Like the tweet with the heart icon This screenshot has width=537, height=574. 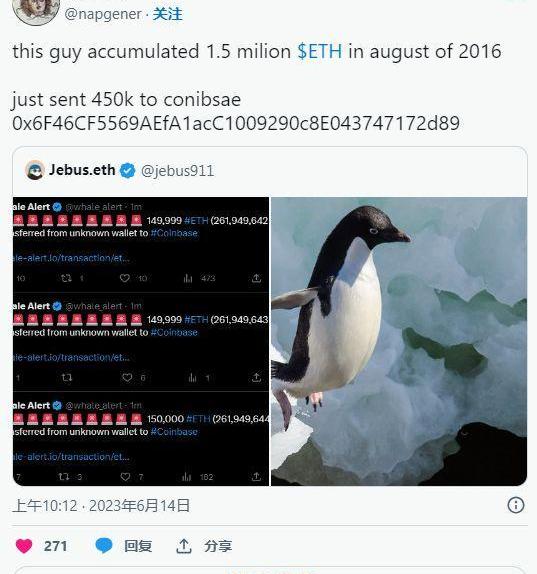tap(24, 546)
